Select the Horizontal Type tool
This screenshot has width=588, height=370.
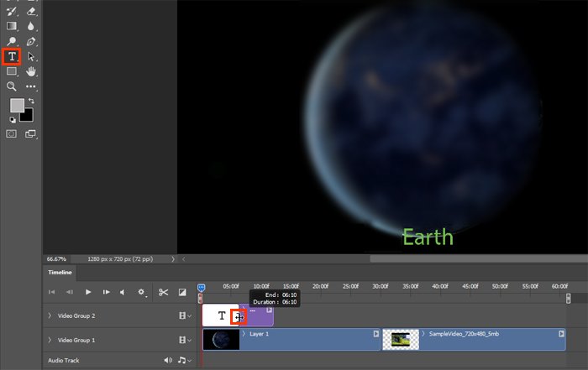tap(12, 56)
